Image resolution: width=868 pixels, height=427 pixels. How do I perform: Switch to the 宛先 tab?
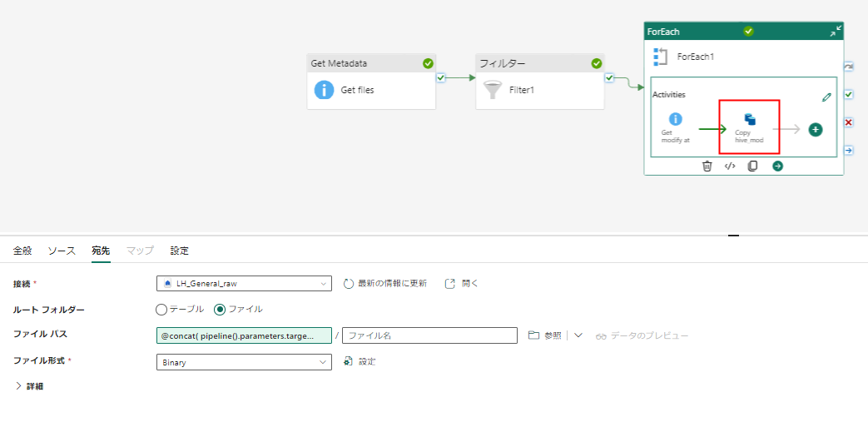pos(101,251)
